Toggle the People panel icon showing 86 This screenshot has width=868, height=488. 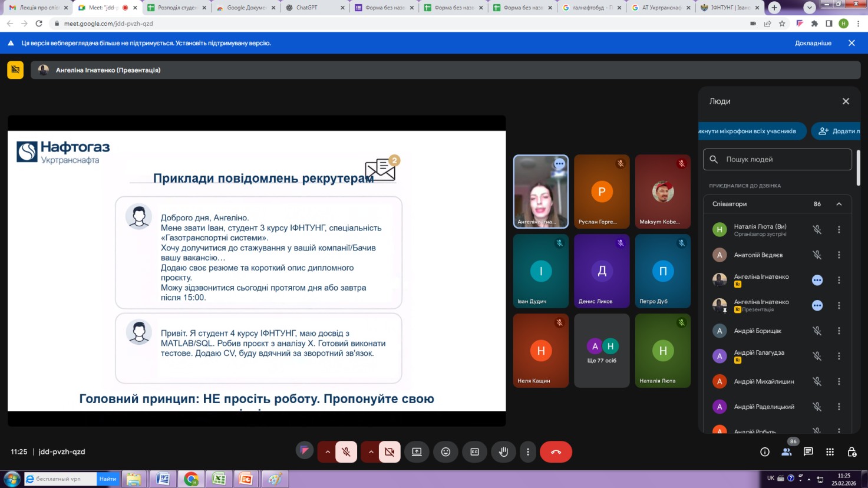point(787,452)
